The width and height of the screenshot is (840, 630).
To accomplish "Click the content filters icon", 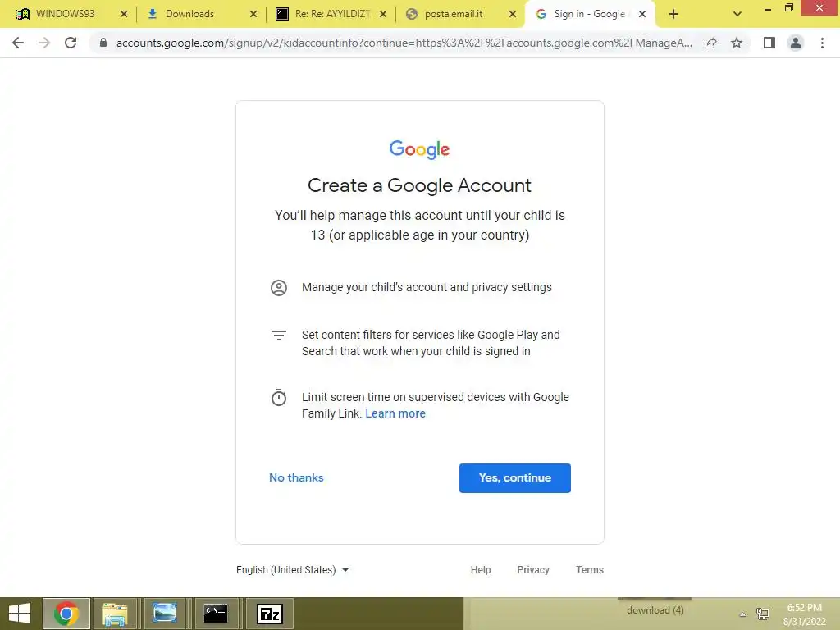I will pyautogui.click(x=279, y=336).
